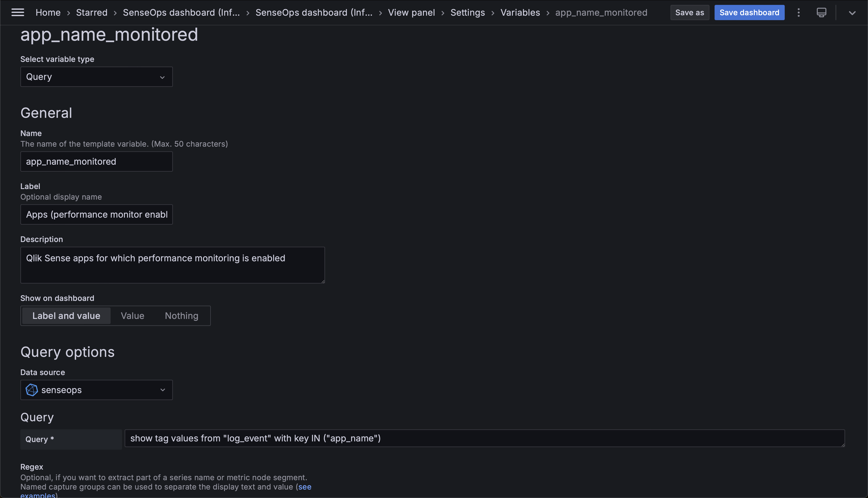Select the Label and value option
The image size is (868, 498).
(66, 315)
